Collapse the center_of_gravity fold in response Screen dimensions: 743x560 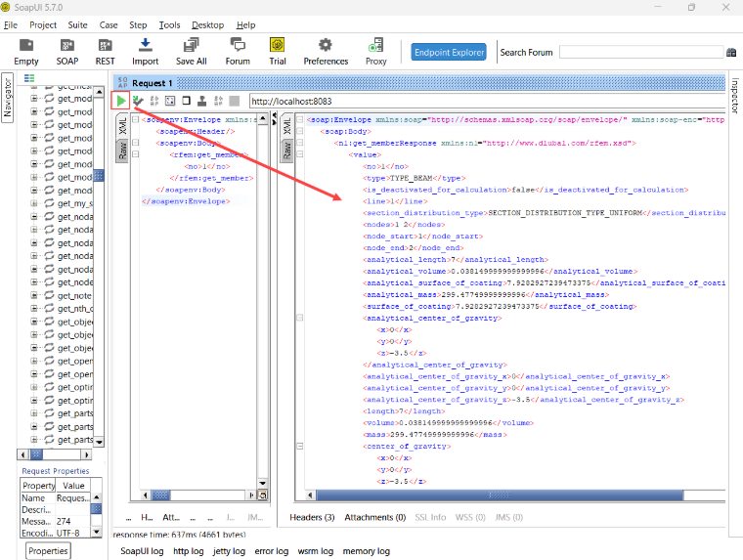click(300, 446)
